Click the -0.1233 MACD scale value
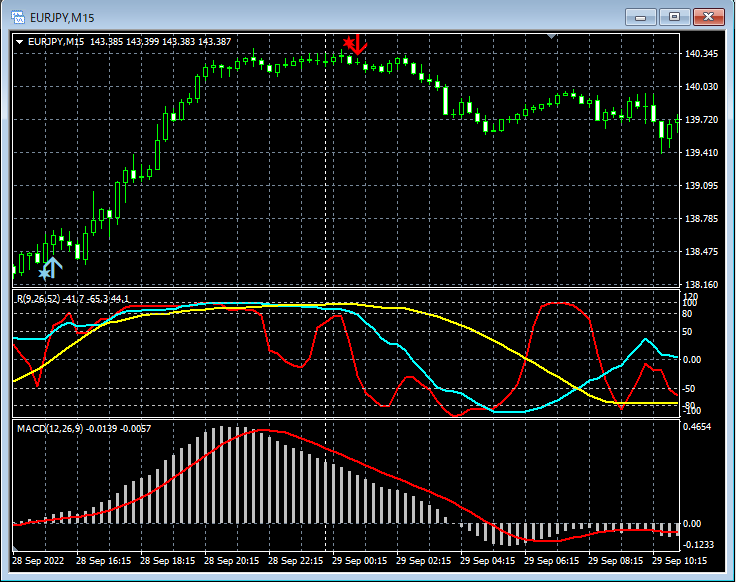 698,544
